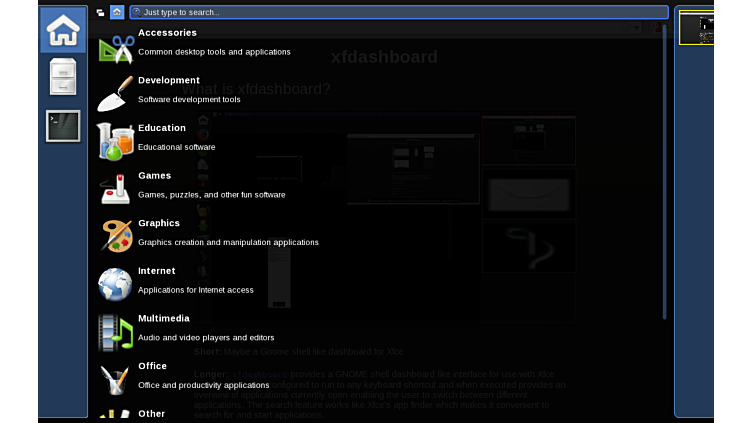Select the workspace thumbnail on the right

[696, 29]
